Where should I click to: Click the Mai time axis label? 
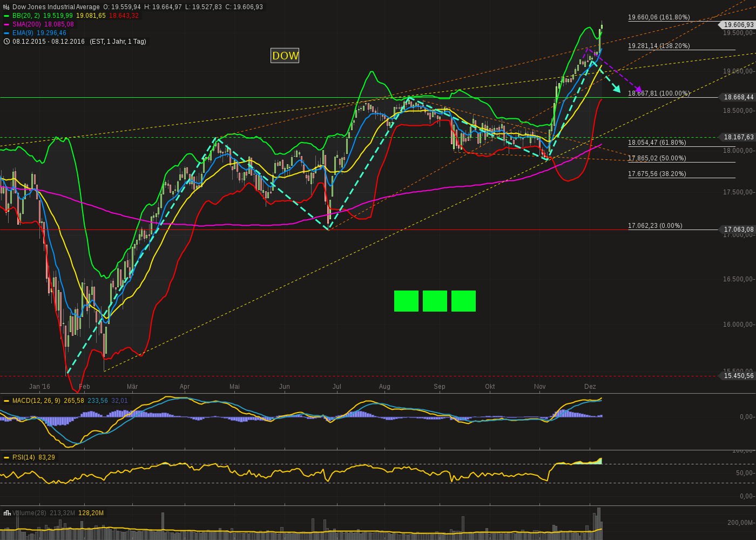pos(234,387)
